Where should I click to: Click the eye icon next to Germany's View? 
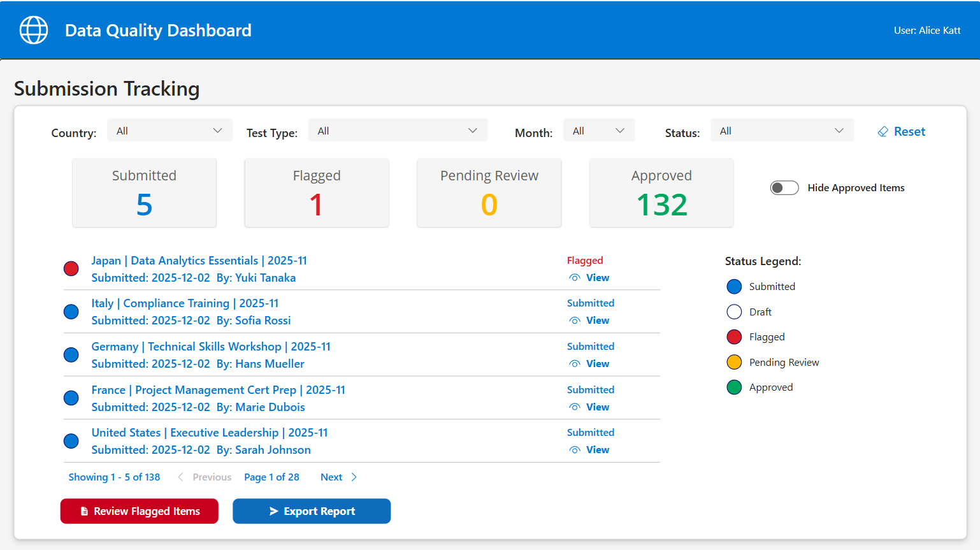tap(575, 363)
